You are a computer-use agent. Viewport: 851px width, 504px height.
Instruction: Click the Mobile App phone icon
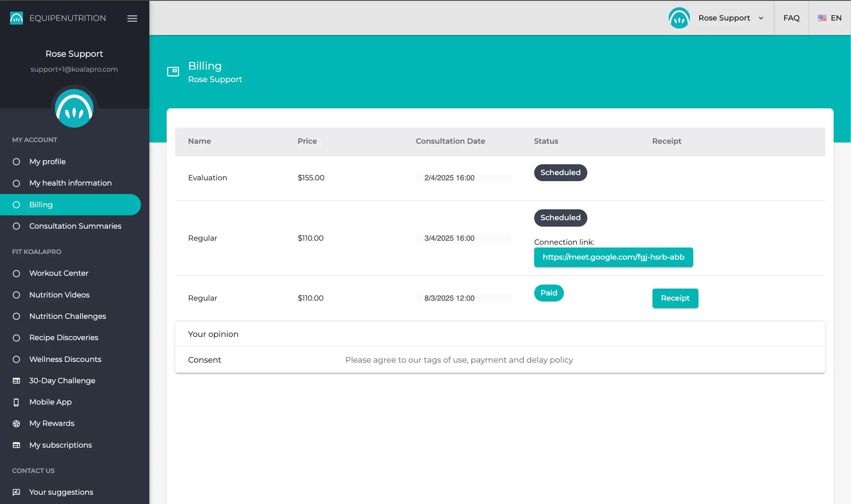click(17, 402)
